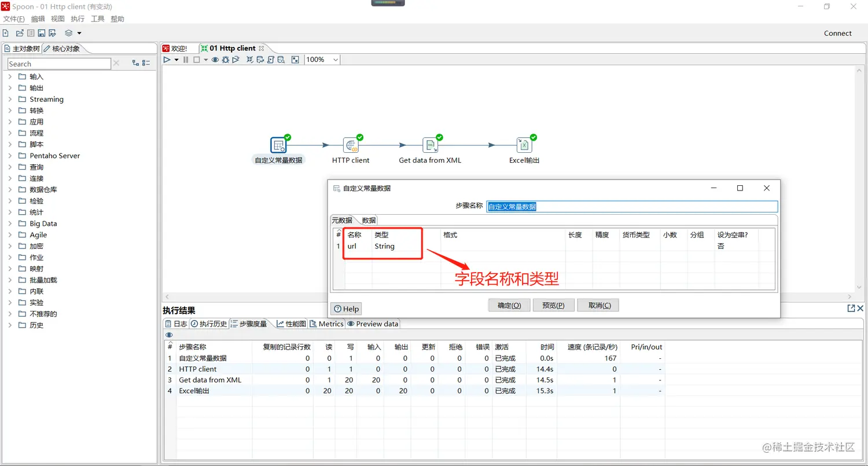This screenshot has width=868, height=466.
Task: Open the stop options dropdown arrow
Action: [x=205, y=60]
